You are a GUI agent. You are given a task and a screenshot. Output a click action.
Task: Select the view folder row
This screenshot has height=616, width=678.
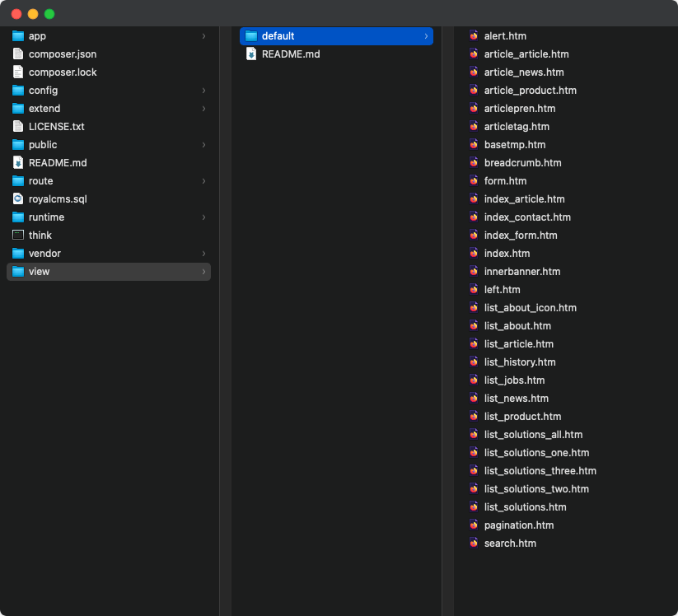(x=108, y=272)
